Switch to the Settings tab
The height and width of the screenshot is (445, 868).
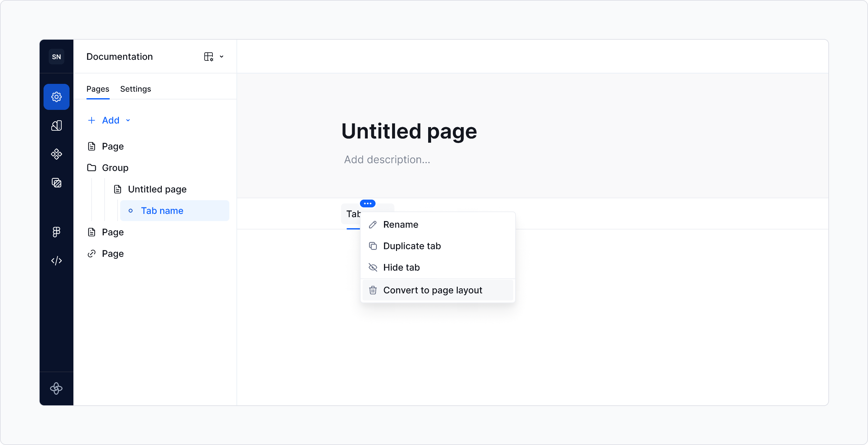pyautogui.click(x=135, y=89)
